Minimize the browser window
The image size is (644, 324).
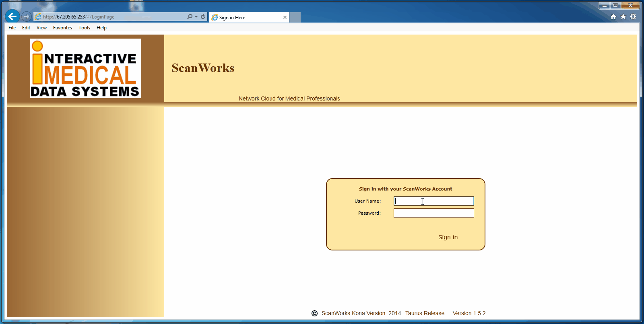pyautogui.click(x=604, y=5)
